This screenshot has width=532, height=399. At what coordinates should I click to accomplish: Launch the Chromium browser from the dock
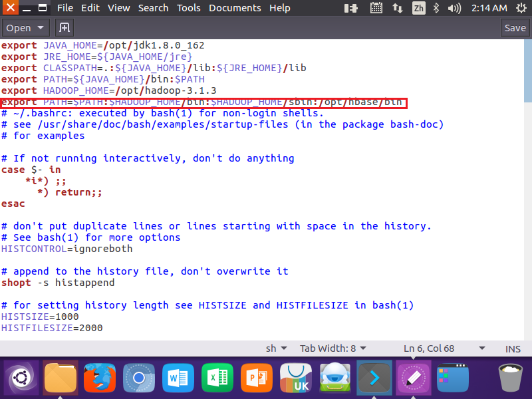(139, 378)
